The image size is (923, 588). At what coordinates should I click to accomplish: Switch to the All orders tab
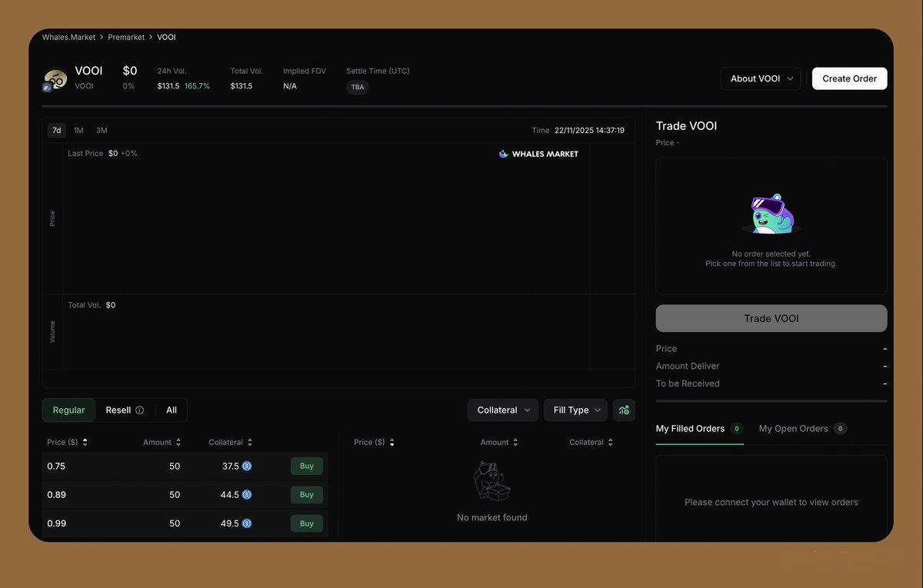(172, 410)
